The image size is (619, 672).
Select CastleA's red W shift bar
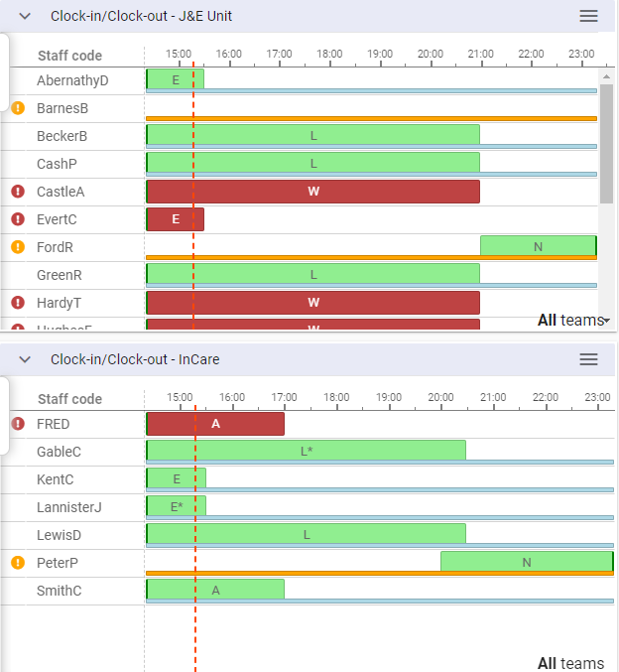click(313, 192)
